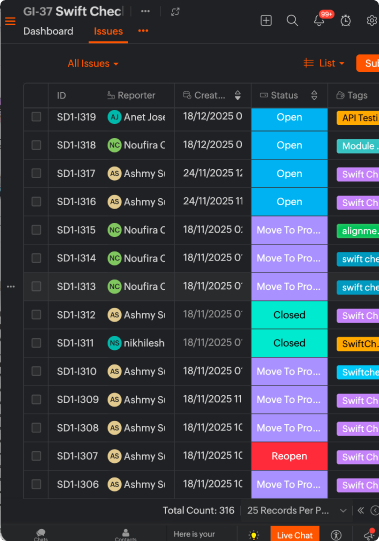Click the Module teal tag on SD1-I318

tap(358, 146)
